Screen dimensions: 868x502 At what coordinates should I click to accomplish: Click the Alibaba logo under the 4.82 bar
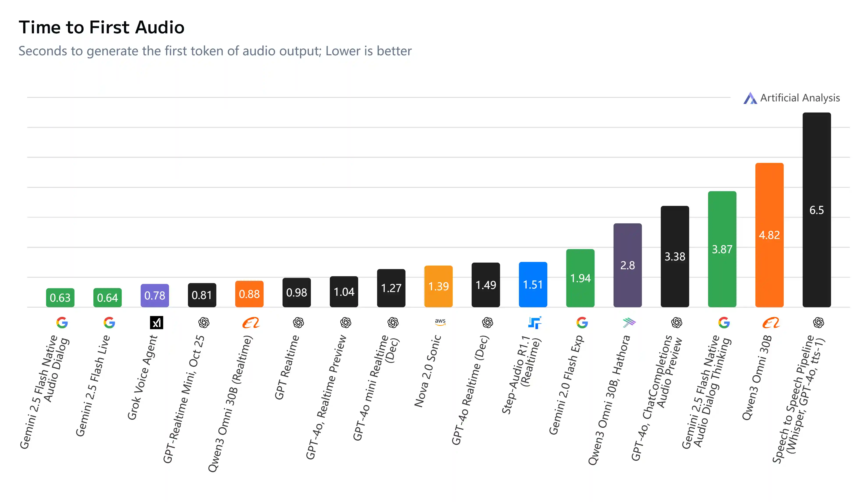[x=771, y=323]
